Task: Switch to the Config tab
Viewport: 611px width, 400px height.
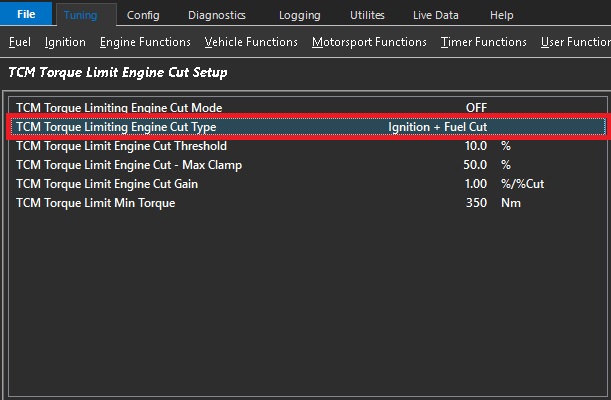Action: pos(143,15)
